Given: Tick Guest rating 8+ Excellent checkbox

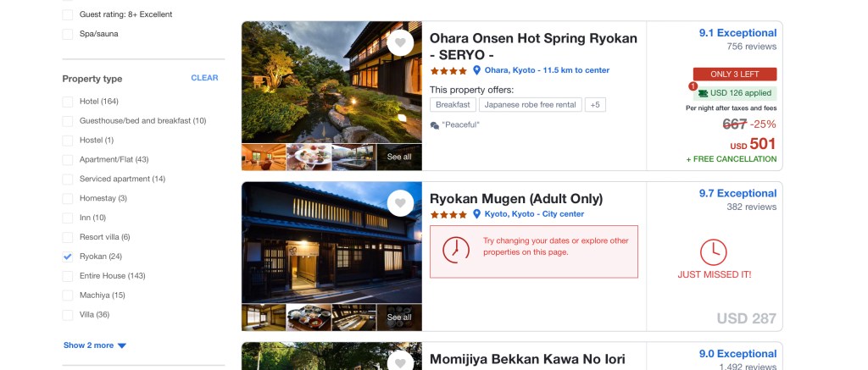Looking at the screenshot, I should pyautogui.click(x=68, y=15).
